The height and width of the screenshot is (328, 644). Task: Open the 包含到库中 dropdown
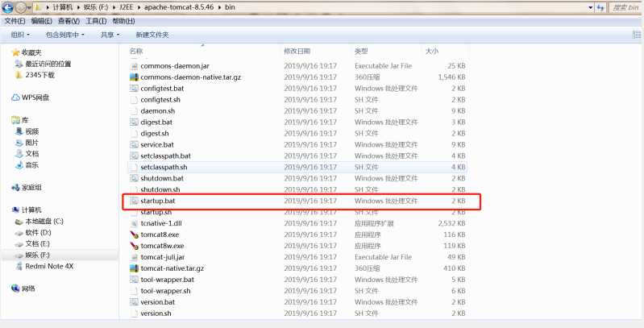click(64, 35)
